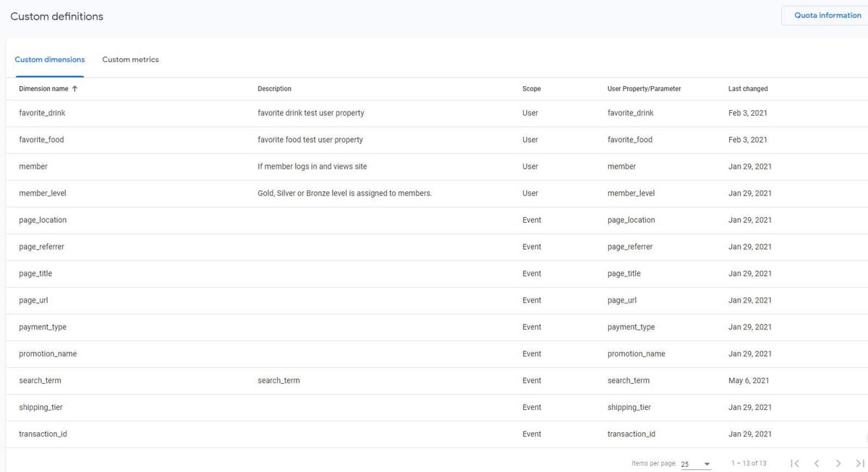Click description 'favorite food test user property'
The width and height of the screenshot is (868, 472).
pos(310,140)
